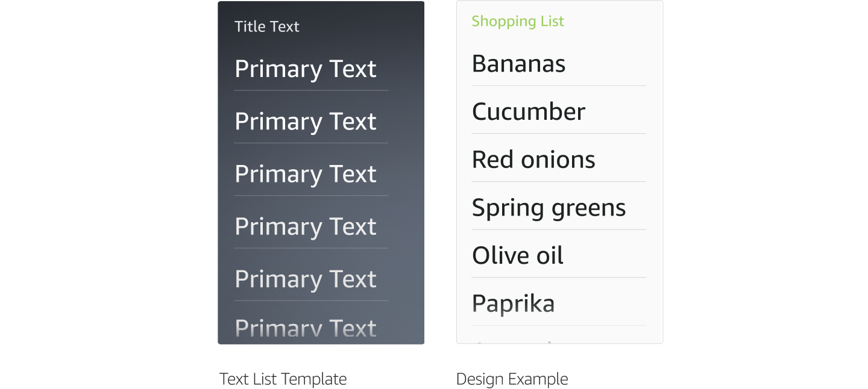
Task: Select the faded bottom Primary Text item
Action: point(305,329)
